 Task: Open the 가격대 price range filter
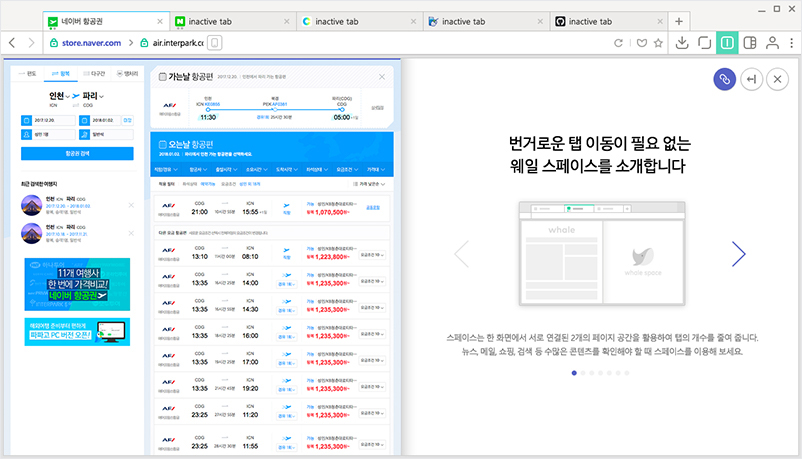[x=375, y=169]
